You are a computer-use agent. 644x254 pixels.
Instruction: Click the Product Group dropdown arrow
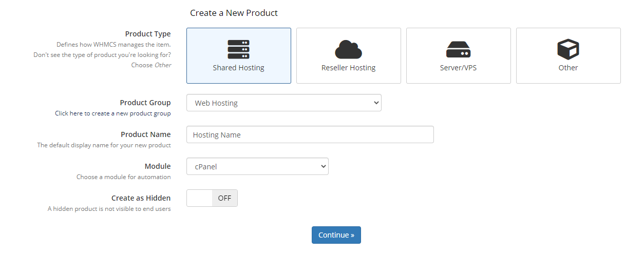[376, 103]
